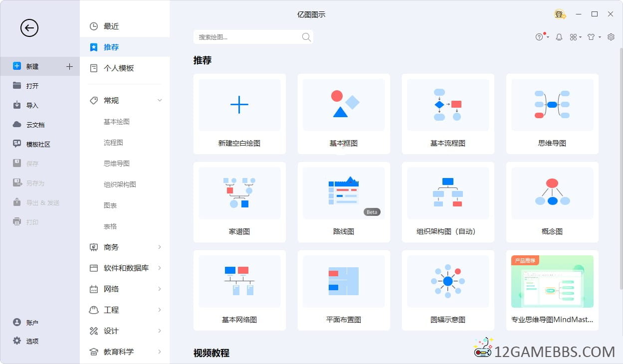
Task: Expand the 软件和数据库 category
Action: tap(160, 268)
